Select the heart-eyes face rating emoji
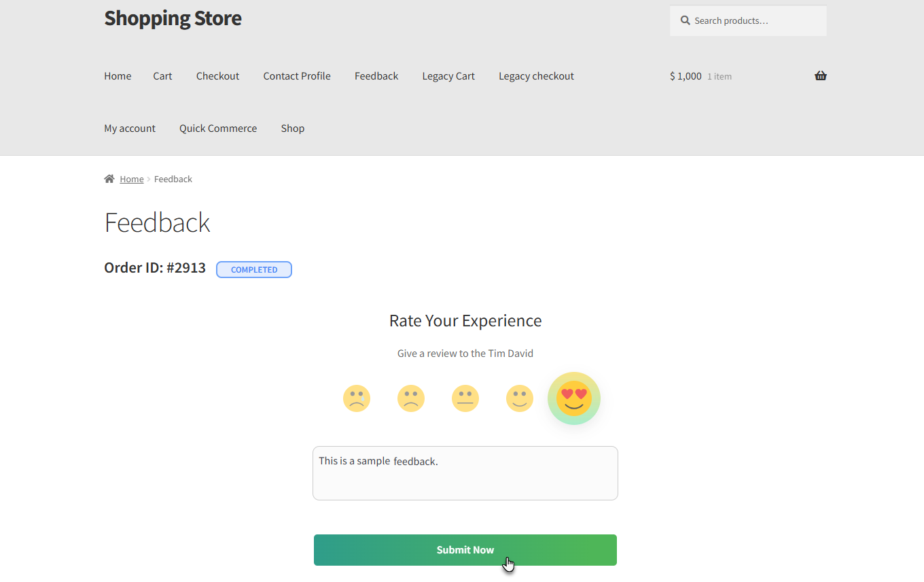The height and width of the screenshot is (582, 924). pos(574,398)
